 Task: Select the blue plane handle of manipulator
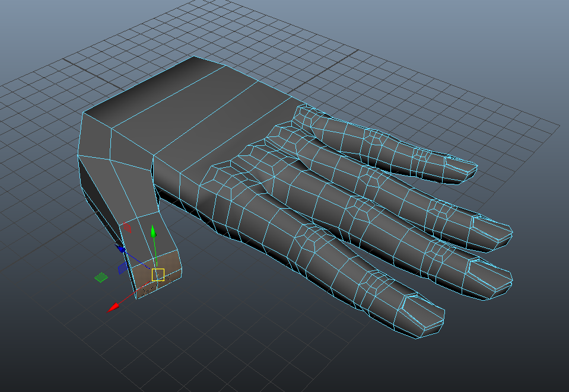pyautogui.click(x=122, y=269)
